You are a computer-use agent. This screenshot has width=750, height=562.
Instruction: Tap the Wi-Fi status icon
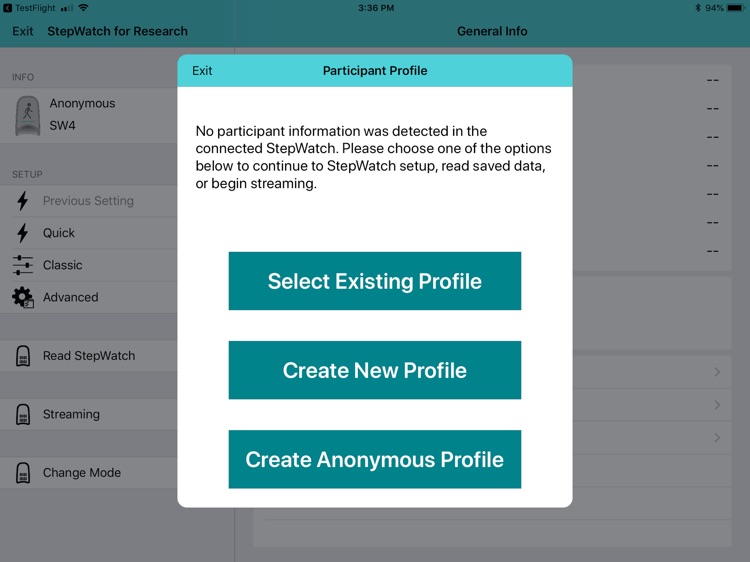coord(84,8)
